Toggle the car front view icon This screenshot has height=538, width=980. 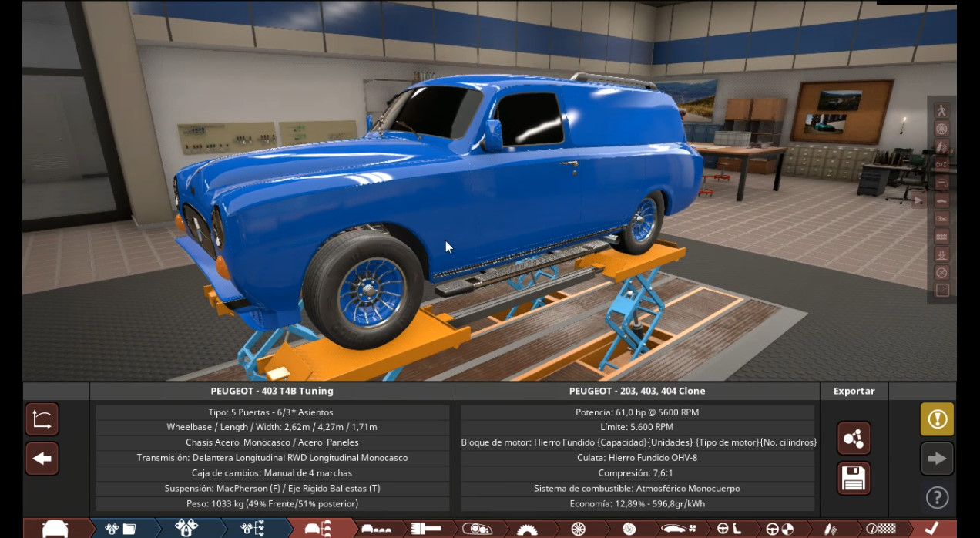pyautogui.click(x=941, y=183)
